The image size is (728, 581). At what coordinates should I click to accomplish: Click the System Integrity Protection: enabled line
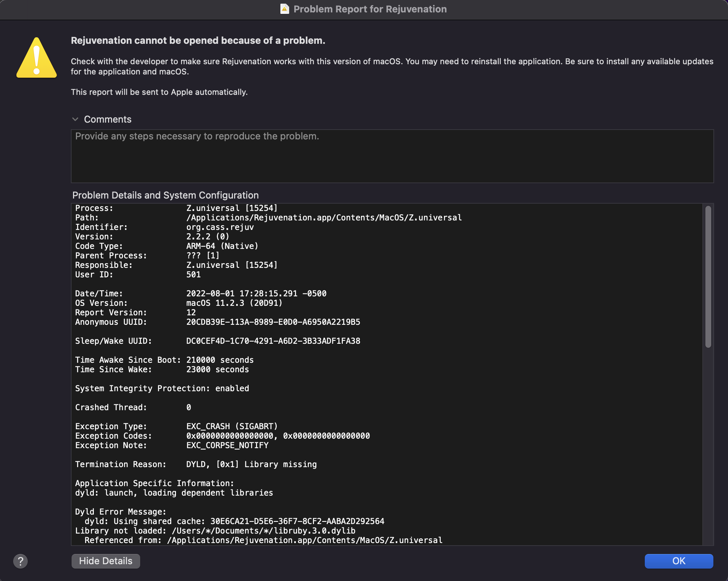pyautogui.click(x=162, y=388)
